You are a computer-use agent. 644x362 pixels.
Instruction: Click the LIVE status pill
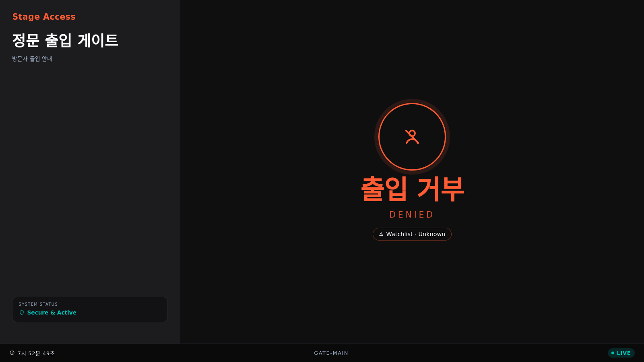coord(621,353)
